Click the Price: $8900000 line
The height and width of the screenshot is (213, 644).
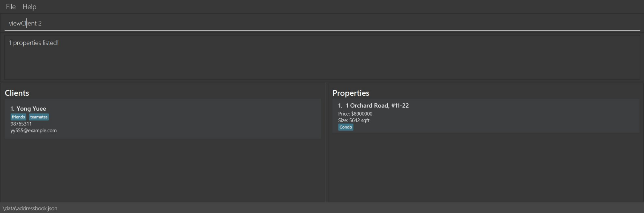(x=355, y=114)
